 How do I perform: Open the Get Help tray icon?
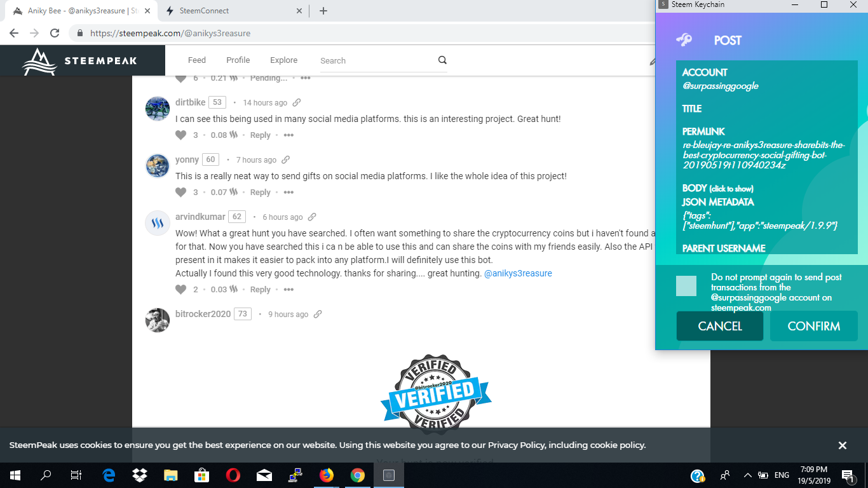(697, 475)
